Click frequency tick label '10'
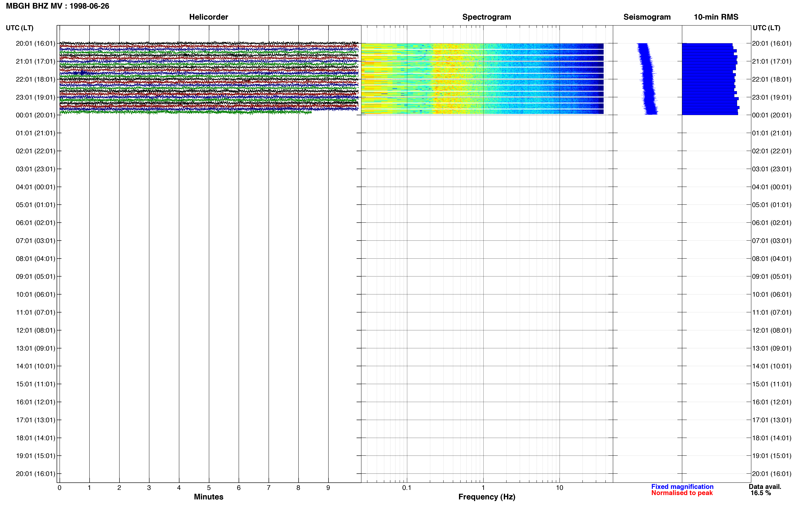 (559, 487)
